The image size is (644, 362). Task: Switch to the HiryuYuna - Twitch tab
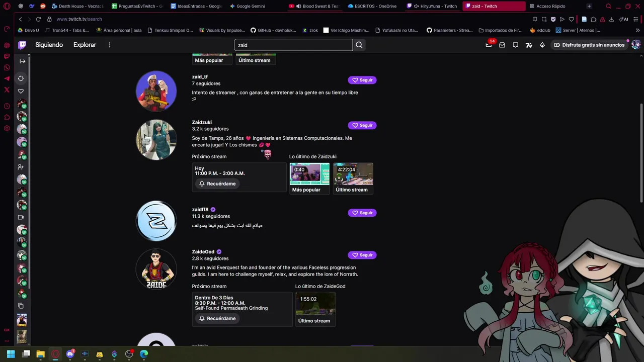click(433, 6)
